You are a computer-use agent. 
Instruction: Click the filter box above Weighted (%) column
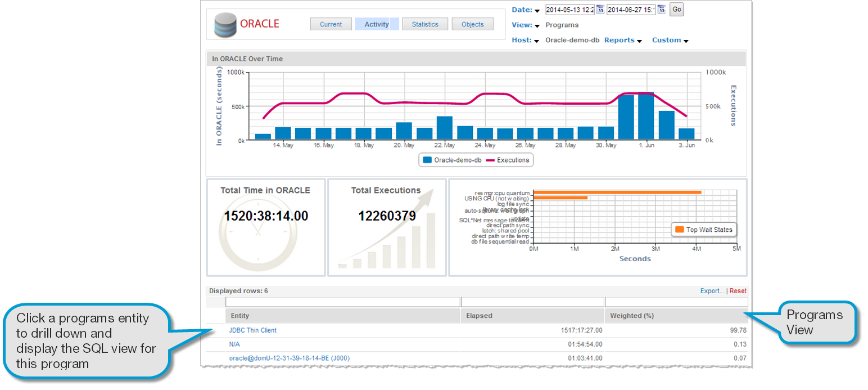(676, 302)
